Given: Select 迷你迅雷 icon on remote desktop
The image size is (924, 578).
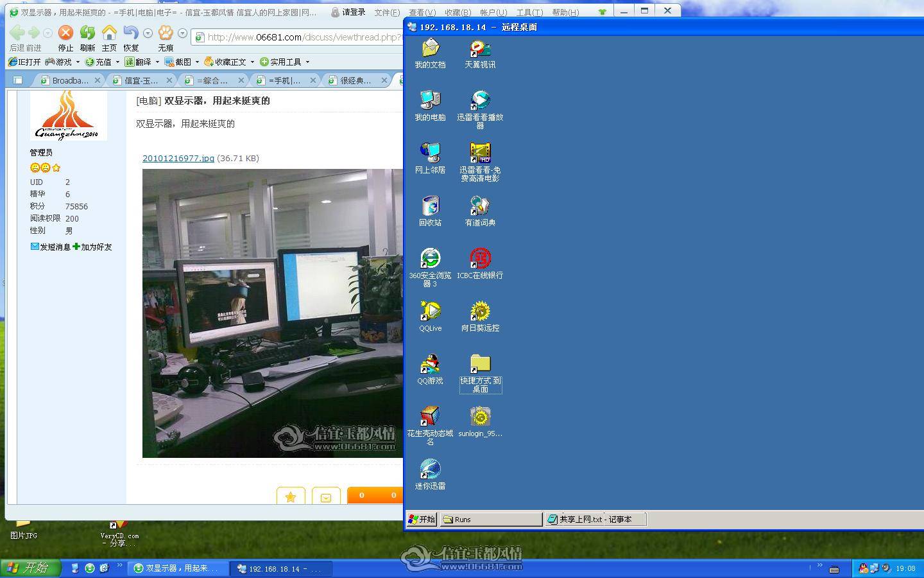Looking at the screenshot, I should (x=430, y=475).
